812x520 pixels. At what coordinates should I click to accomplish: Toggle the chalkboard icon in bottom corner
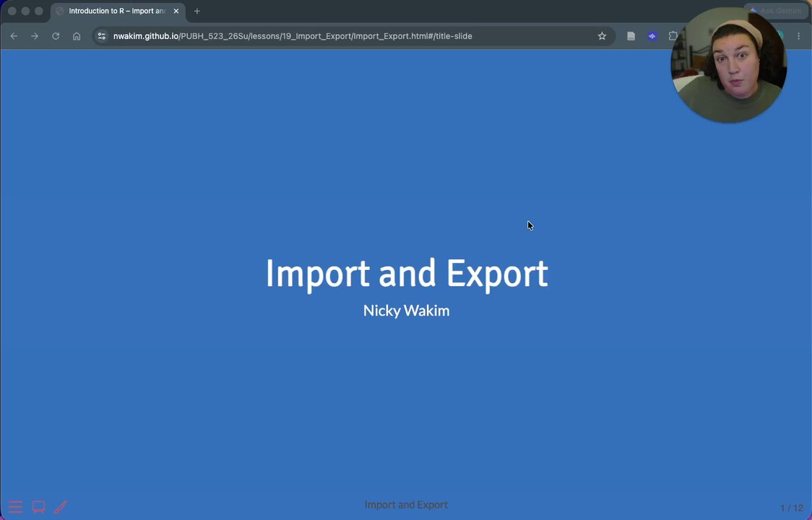[x=38, y=506]
